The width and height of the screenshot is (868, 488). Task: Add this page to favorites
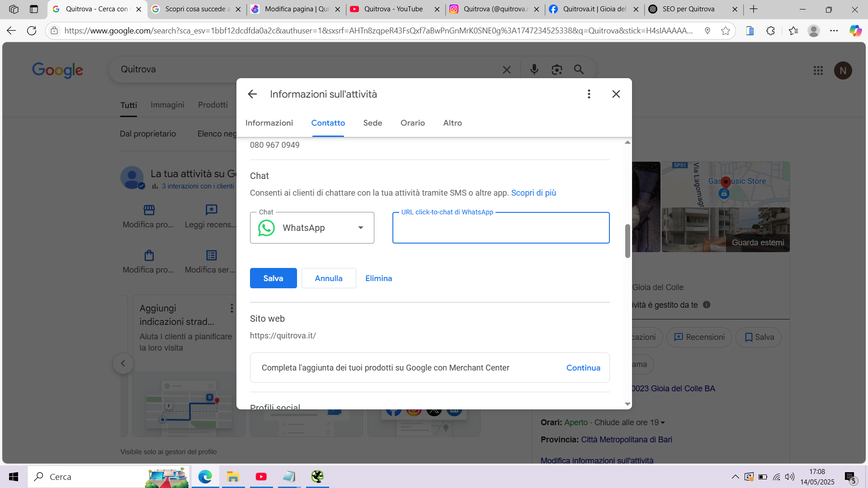[726, 31]
